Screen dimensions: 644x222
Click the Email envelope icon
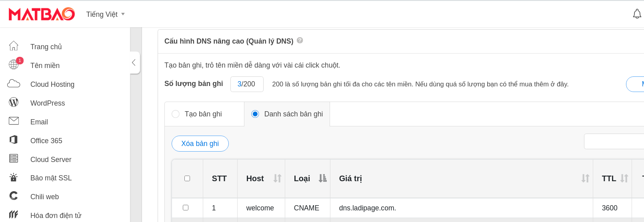pyautogui.click(x=14, y=121)
